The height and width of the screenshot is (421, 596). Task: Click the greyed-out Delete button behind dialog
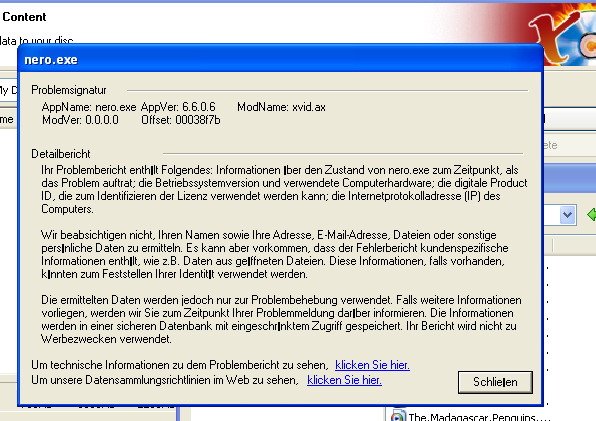550,145
